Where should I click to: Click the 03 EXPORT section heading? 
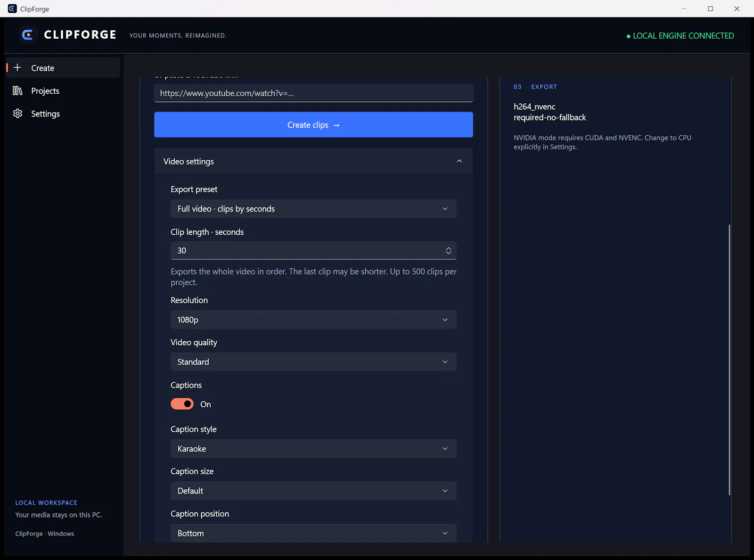point(535,87)
